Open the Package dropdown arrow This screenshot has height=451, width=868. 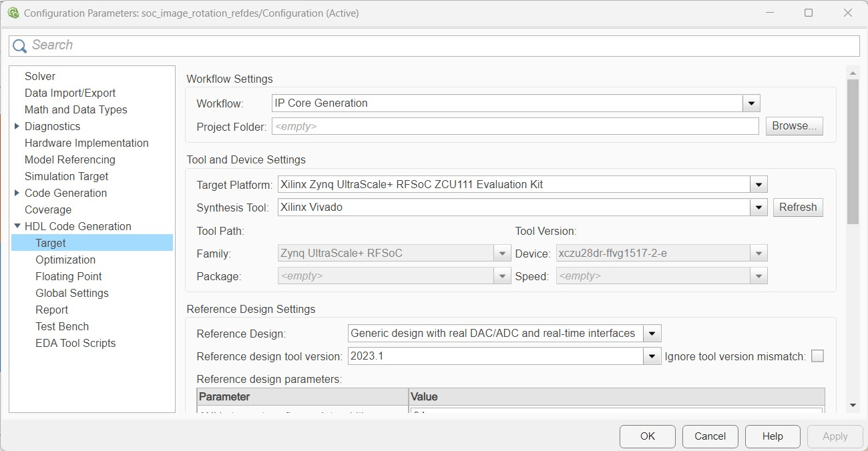click(503, 276)
